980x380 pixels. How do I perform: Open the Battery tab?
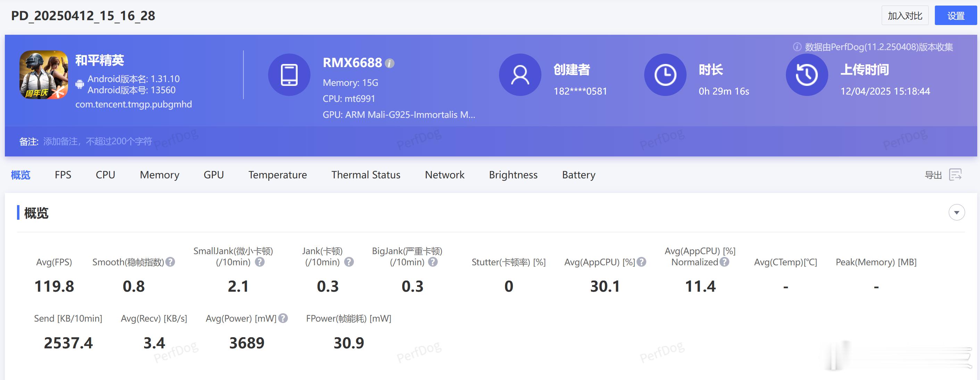pyautogui.click(x=579, y=175)
